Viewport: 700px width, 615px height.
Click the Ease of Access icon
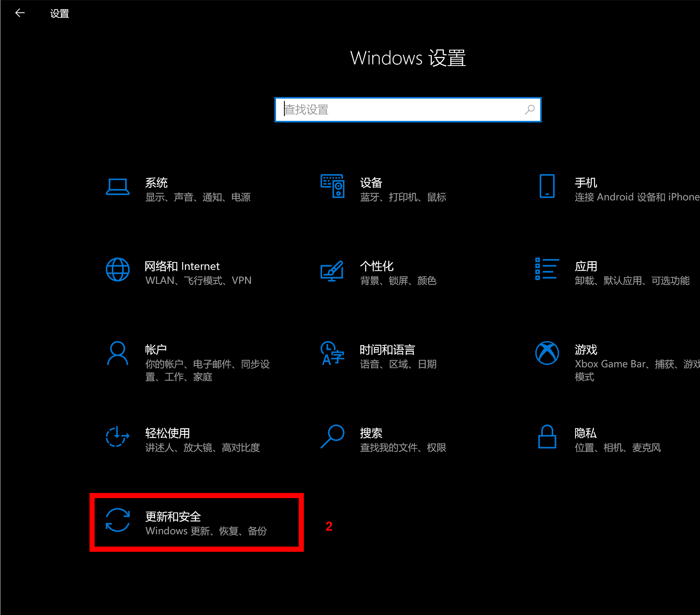click(x=118, y=437)
